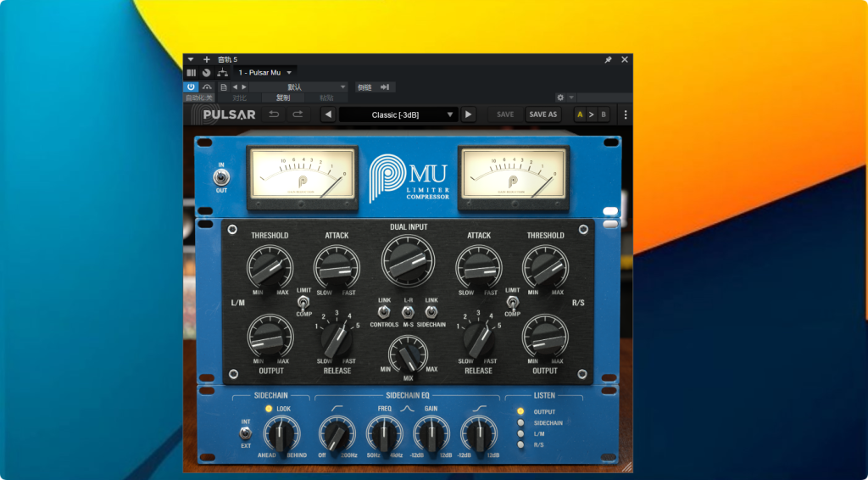868x480 pixels.
Task: Adjust the L/M OUTPUT knob
Action: coord(270,338)
